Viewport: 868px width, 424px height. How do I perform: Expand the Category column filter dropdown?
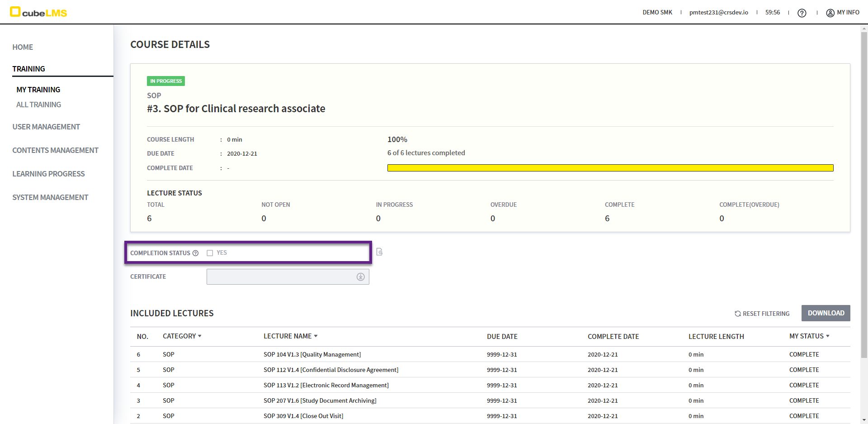coord(199,336)
